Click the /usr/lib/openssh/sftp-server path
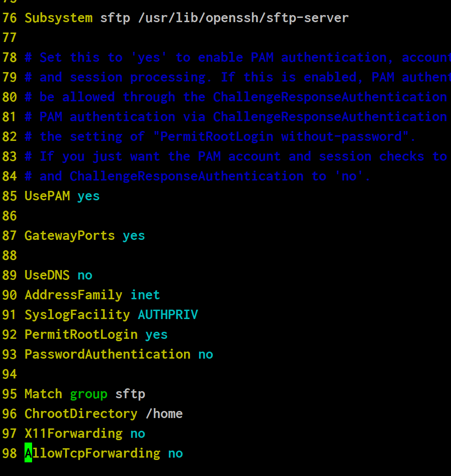The image size is (451, 476). [243, 18]
